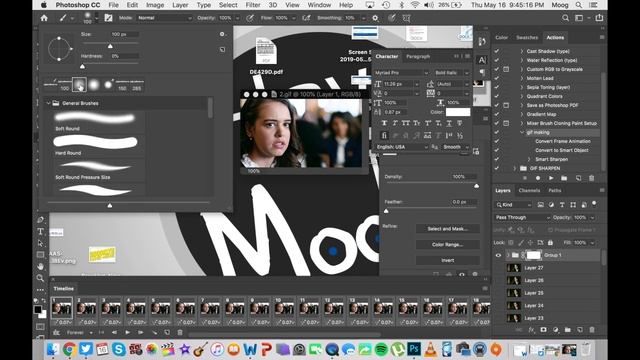The width and height of the screenshot is (640, 360).
Task: Open the Forever looping options dropdown
Action: click(79, 333)
